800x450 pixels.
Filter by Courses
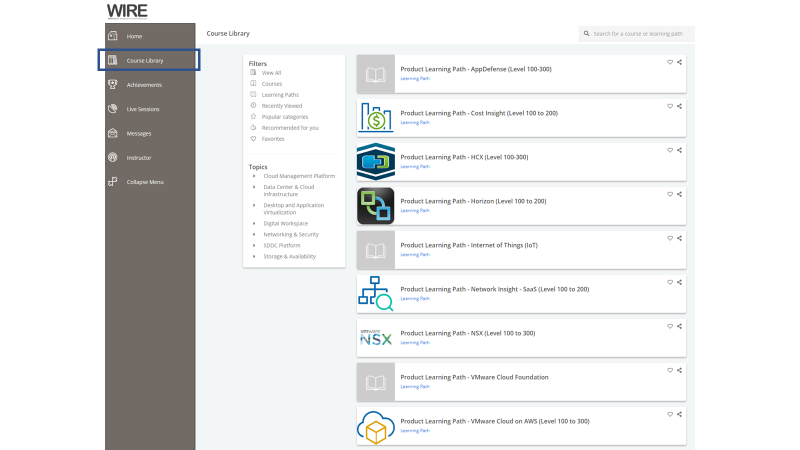pyautogui.click(x=271, y=84)
